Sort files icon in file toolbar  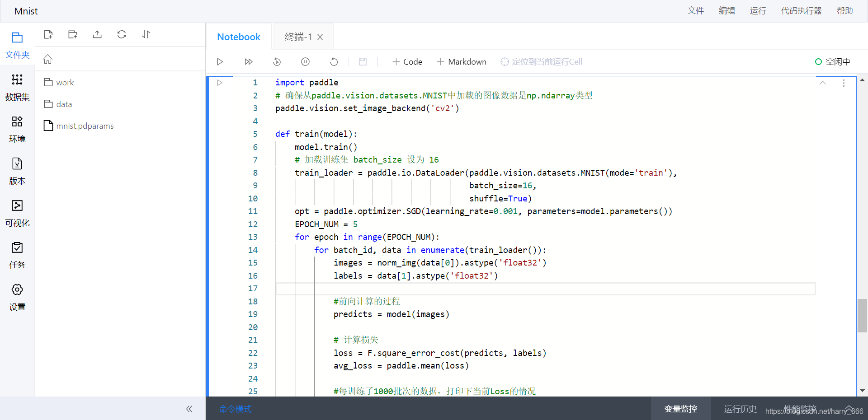point(146,34)
